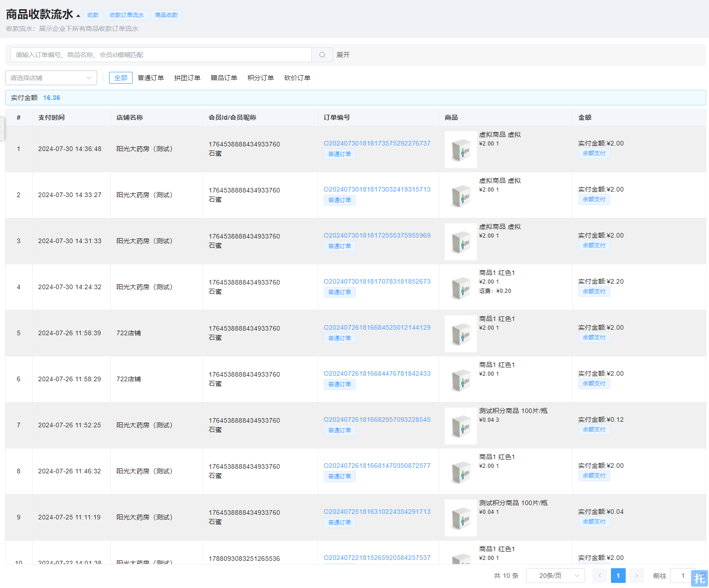Image resolution: width=709 pixels, height=588 pixels.
Task: Focus the order number search field
Action: click(161, 55)
